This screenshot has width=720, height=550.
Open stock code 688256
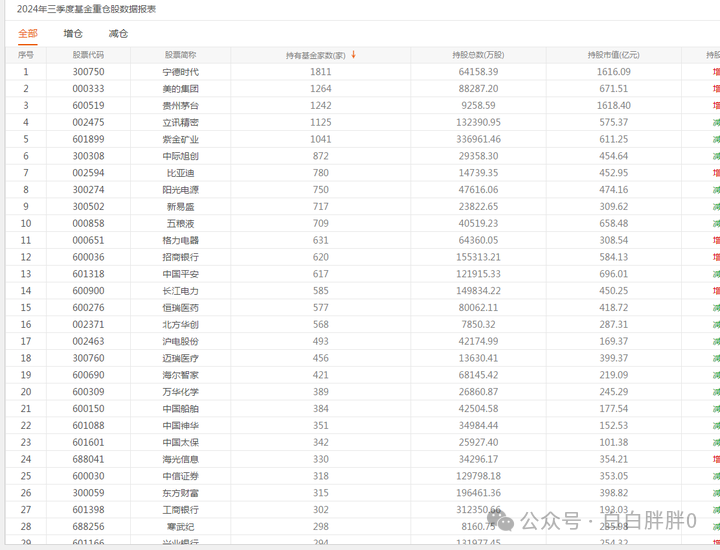click(88, 527)
